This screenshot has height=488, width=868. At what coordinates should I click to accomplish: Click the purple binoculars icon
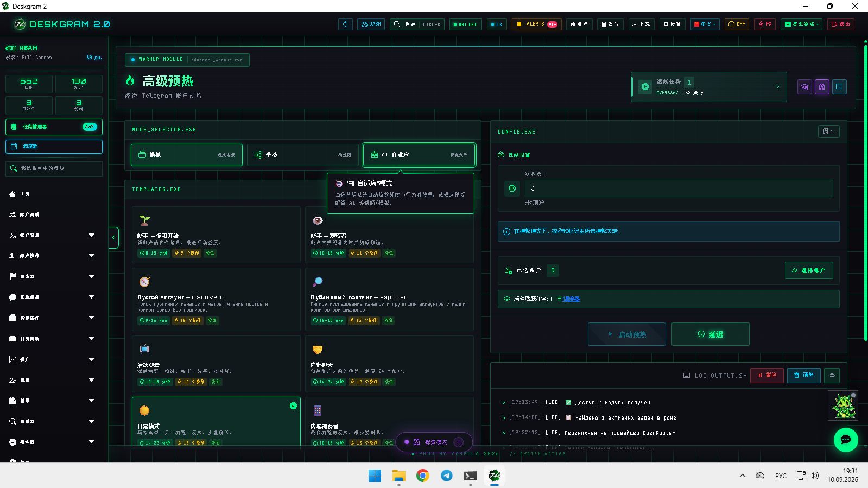coord(822,87)
